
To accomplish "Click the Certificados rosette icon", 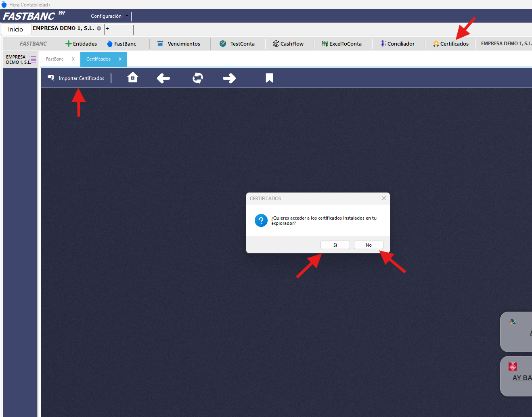I will click(436, 44).
